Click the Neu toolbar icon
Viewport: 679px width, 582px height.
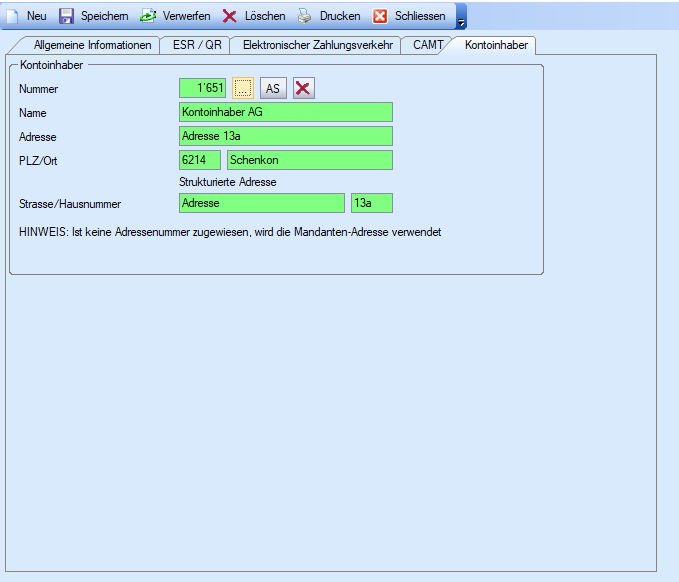coord(14,16)
